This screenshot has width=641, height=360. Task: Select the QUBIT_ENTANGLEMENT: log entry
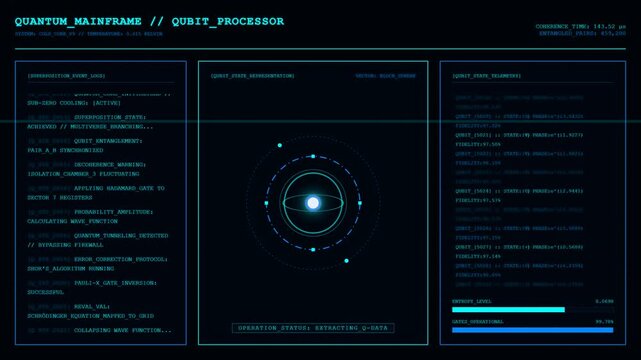(x=108, y=141)
